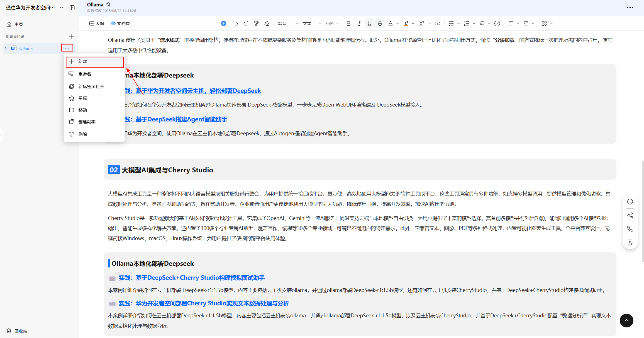Collapse the sidebar panel icon
Viewport: 644px width, 338px height.
[72, 8]
